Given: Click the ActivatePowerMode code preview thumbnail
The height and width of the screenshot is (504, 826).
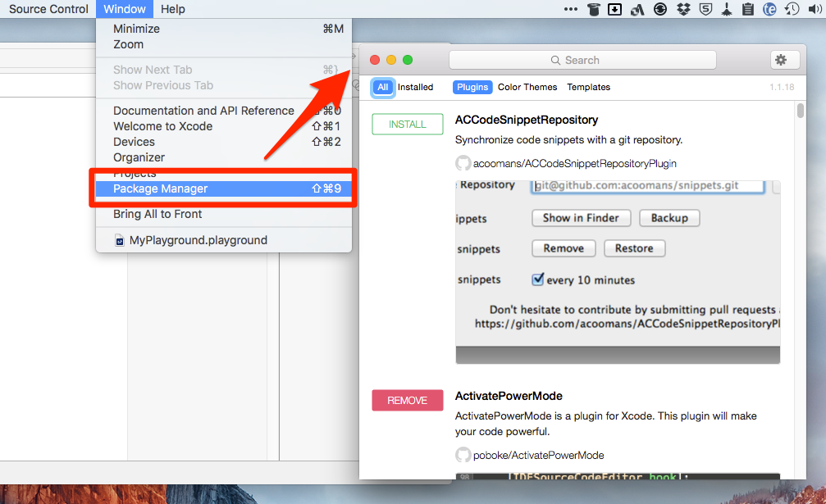Looking at the screenshot, I should (618, 476).
